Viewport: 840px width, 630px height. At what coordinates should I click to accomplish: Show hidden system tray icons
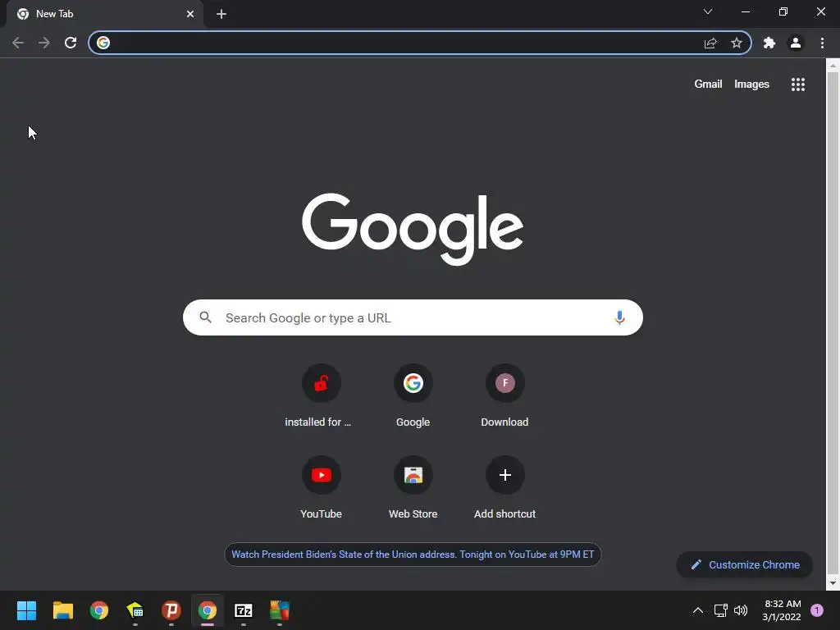point(697,610)
